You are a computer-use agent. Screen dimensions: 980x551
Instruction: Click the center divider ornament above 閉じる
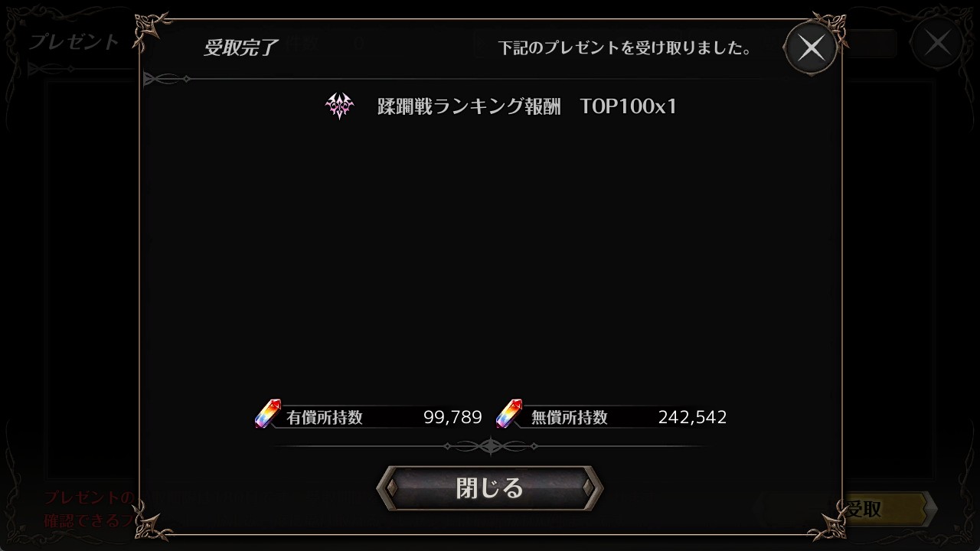pyautogui.click(x=490, y=445)
